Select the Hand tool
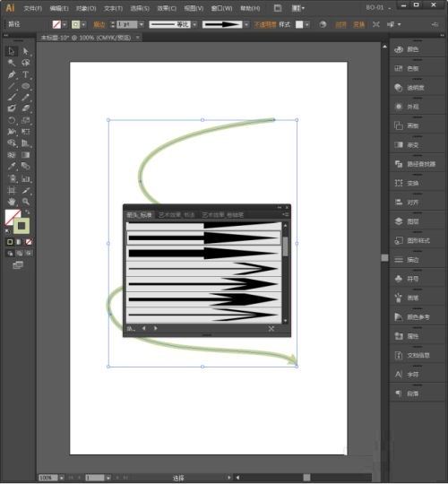Image resolution: width=448 pixels, height=484 pixels. pyautogui.click(x=12, y=202)
